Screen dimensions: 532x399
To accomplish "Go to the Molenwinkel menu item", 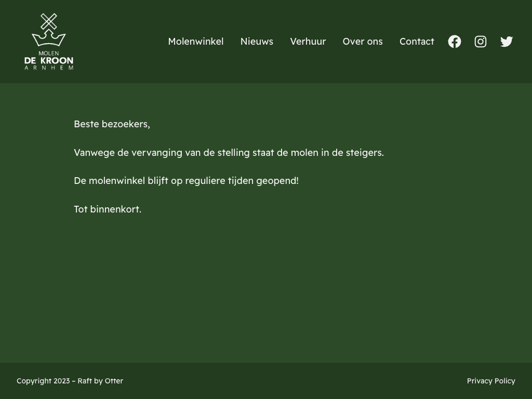I will [x=195, y=42].
